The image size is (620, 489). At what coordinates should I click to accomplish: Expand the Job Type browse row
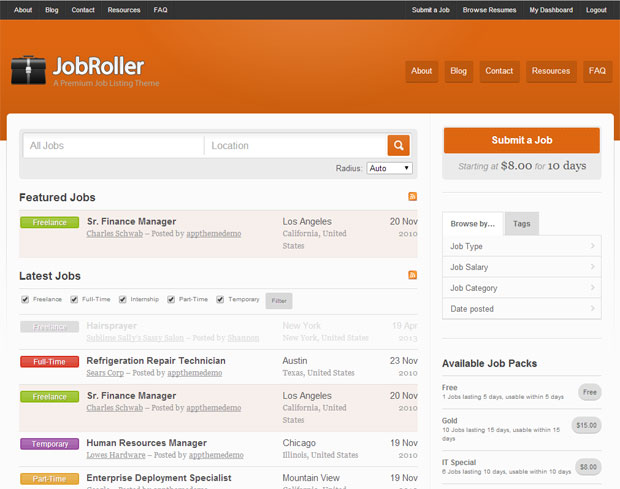522,246
